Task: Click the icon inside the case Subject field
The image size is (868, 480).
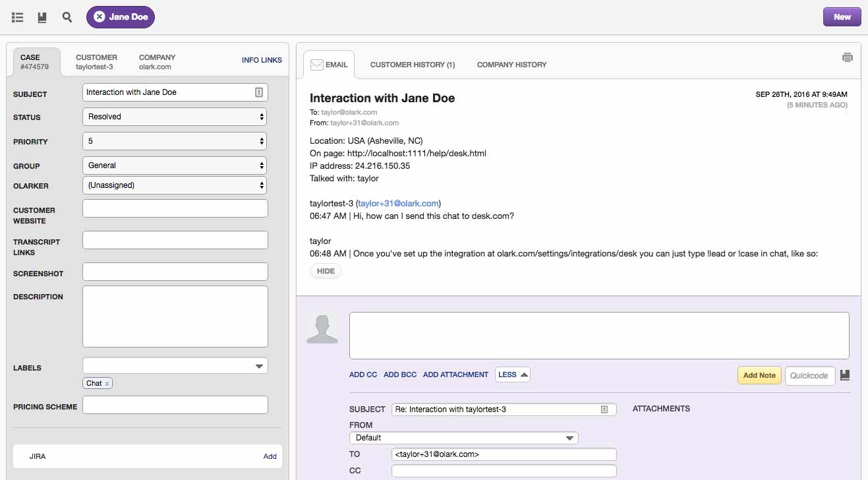Action: click(x=259, y=92)
